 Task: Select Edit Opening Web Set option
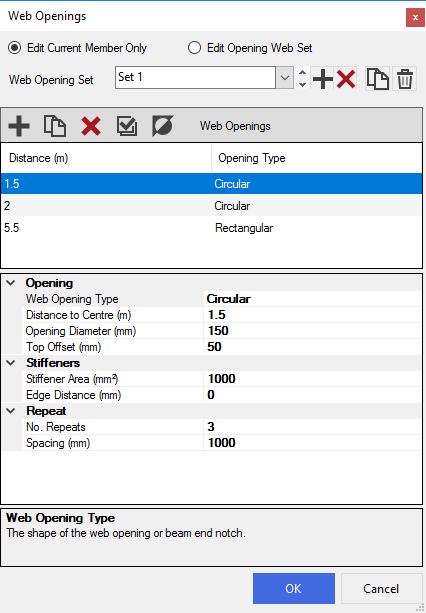[x=194, y=48]
